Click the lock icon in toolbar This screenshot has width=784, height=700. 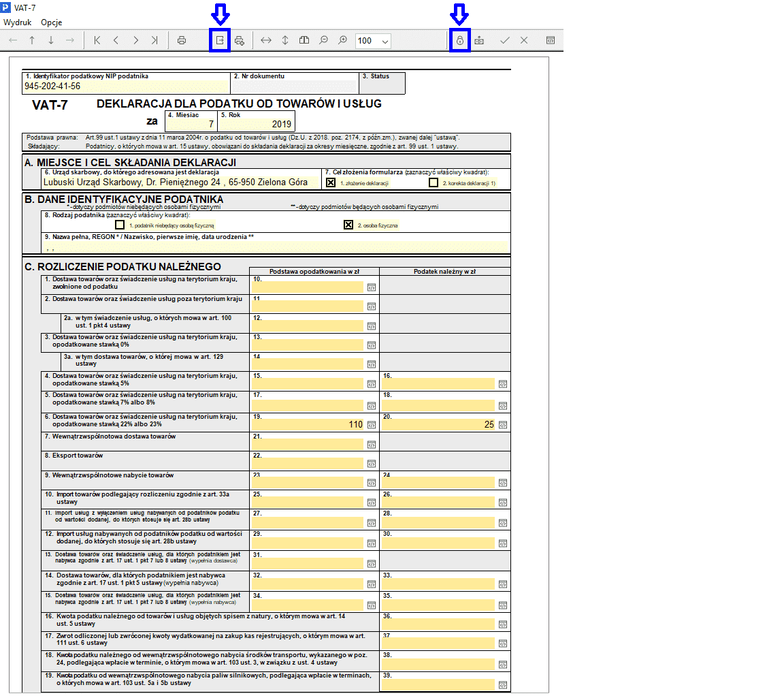(x=460, y=40)
